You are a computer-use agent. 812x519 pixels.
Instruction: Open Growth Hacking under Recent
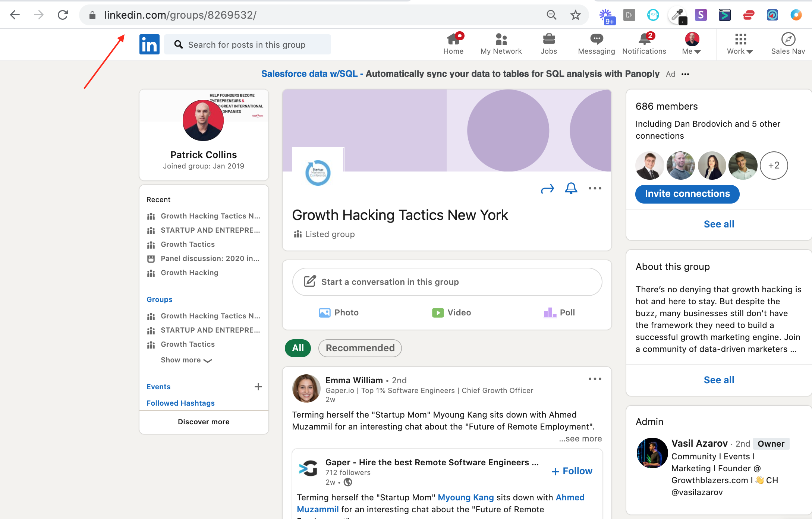pyautogui.click(x=189, y=273)
